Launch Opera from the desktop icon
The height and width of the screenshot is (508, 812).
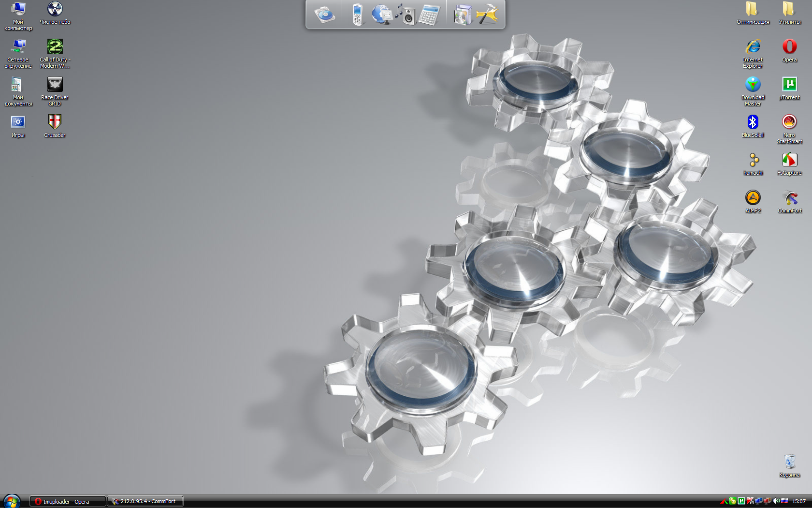tap(789, 47)
